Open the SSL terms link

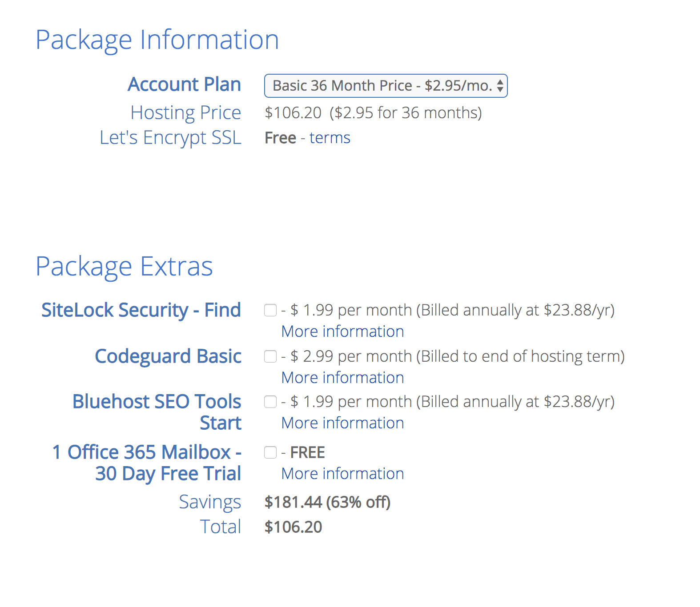(x=330, y=138)
